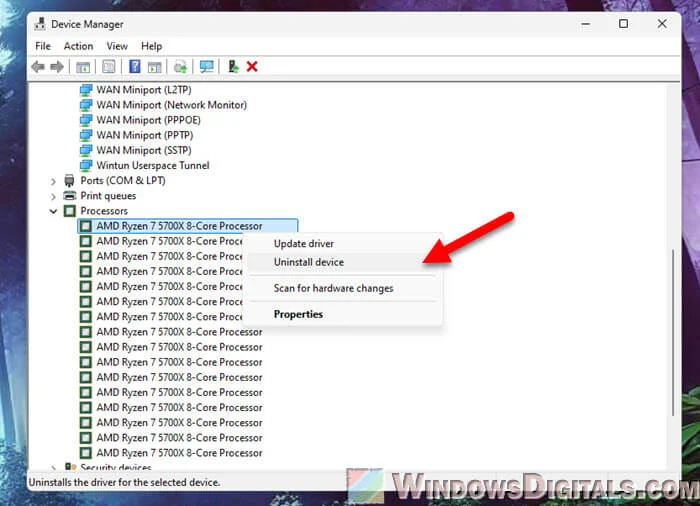Collapse the Processors node
Viewport: 700px width, 506px height.
[x=54, y=211]
